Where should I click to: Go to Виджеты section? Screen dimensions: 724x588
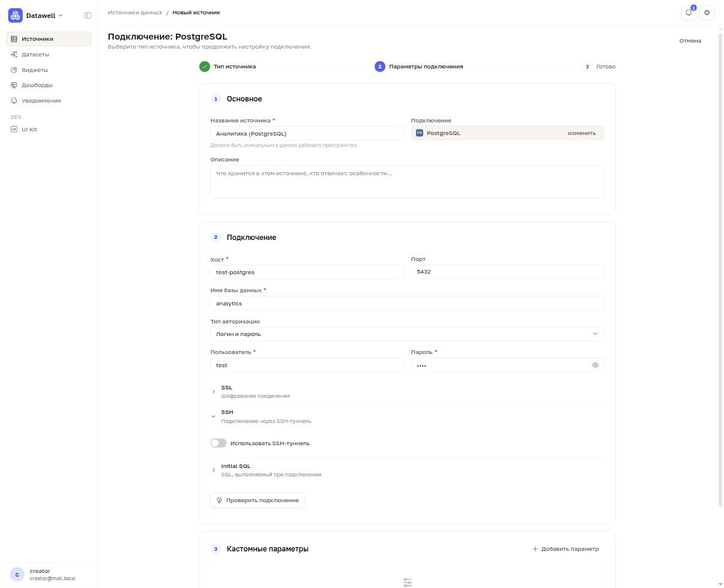pyautogui.click(x=49, y=70)
